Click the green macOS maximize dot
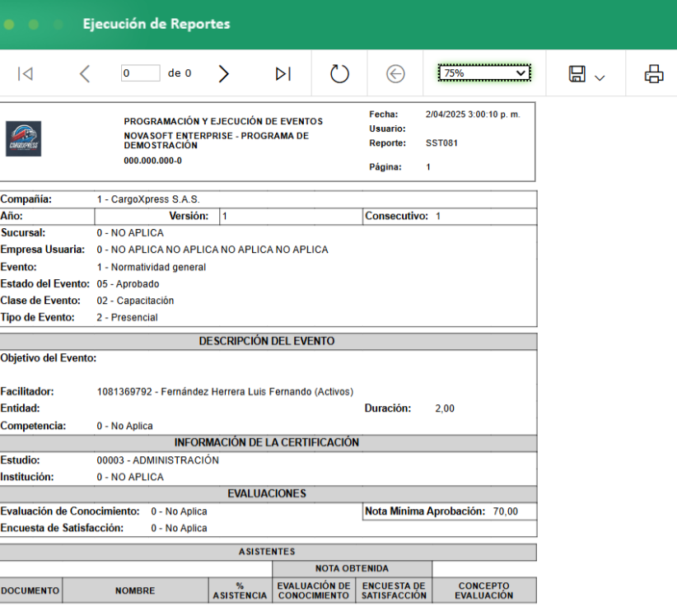The width and height of the screenshot is (677, 616). tap(58, 25)
